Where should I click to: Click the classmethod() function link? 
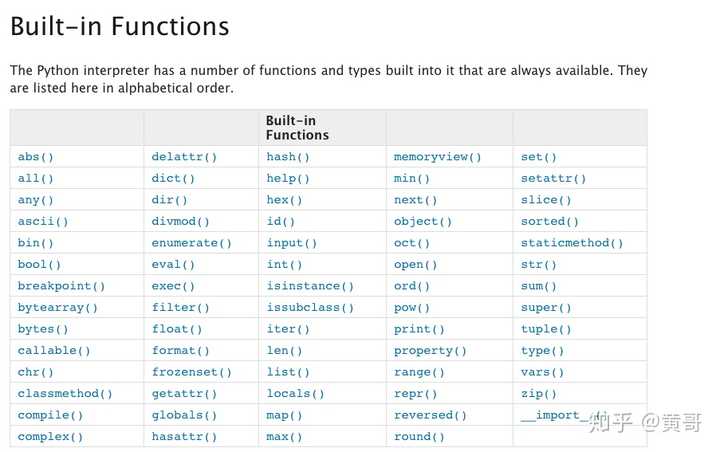65,394
